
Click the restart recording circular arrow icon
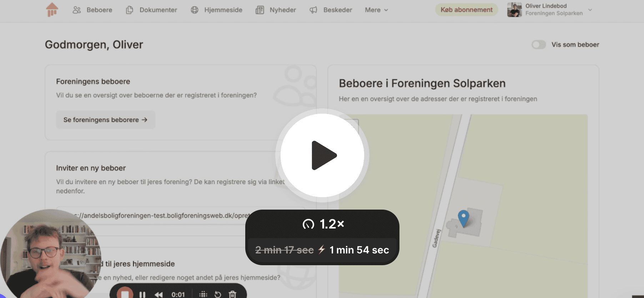[x=218, y=294]
